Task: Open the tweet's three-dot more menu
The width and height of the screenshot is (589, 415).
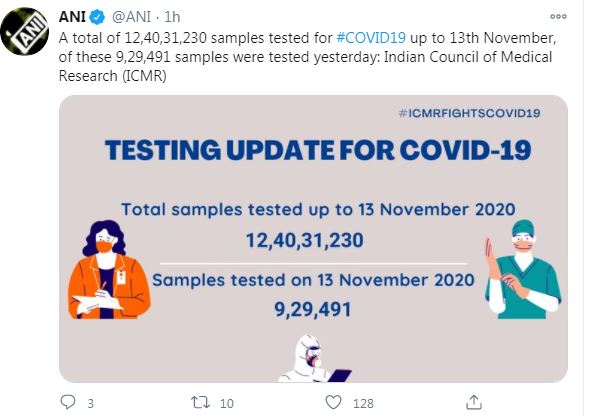Action: (558, 17)
